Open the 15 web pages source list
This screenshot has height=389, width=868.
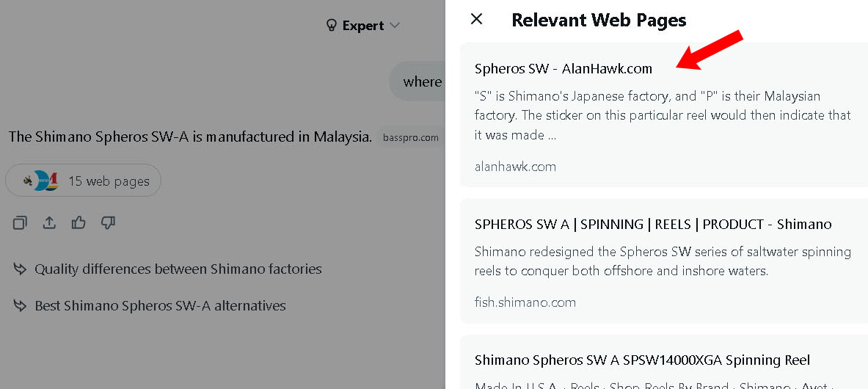pos(109,181)
